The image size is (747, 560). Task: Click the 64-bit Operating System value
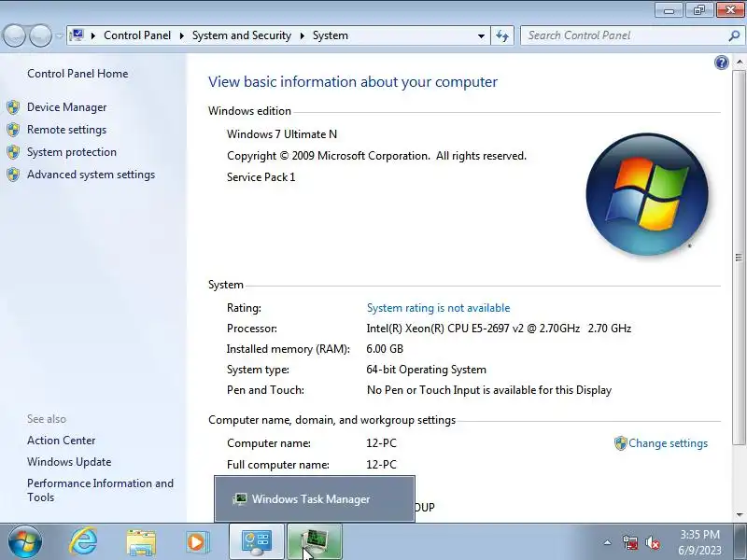click(x=427, y=370)
